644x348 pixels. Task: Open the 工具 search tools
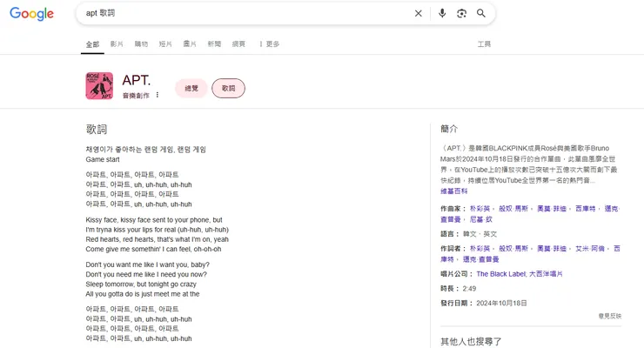point(484,43)
